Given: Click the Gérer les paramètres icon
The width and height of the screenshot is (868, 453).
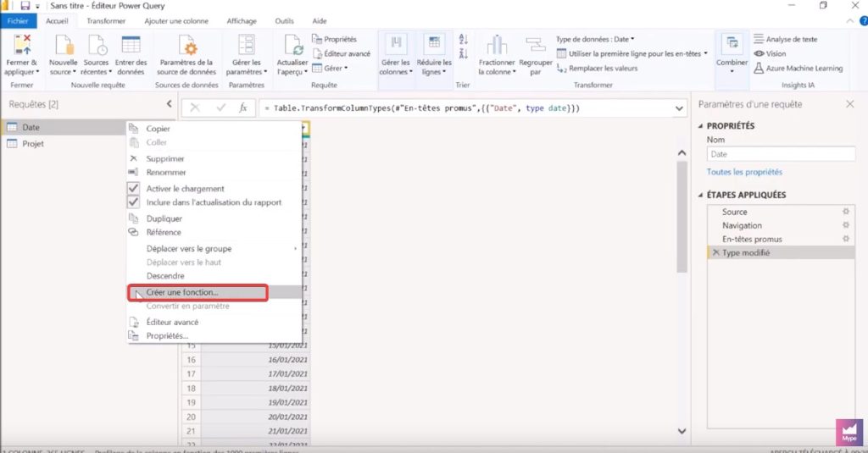Looking at the screenshot, I should (x=247, y=45).
